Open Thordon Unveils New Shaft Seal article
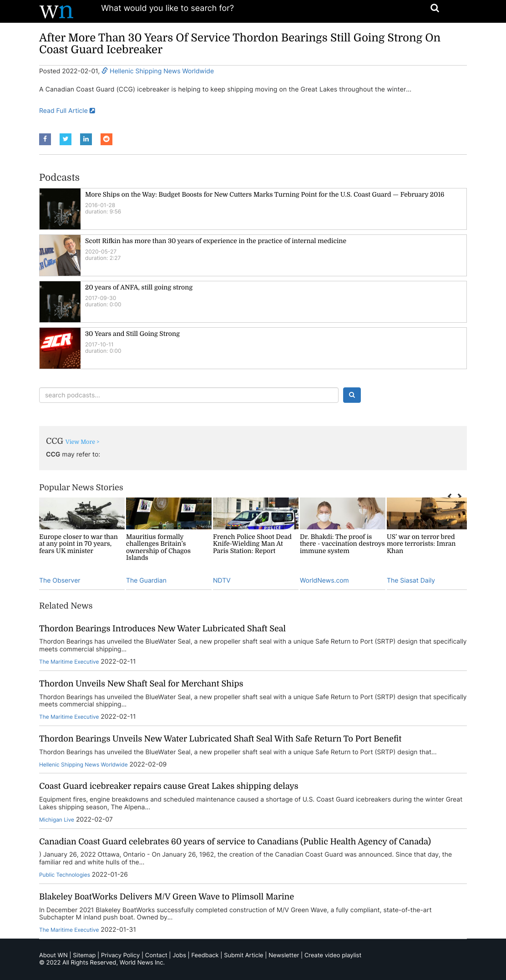This screenshot has width=506, height=980. click(x=141, y=684)
